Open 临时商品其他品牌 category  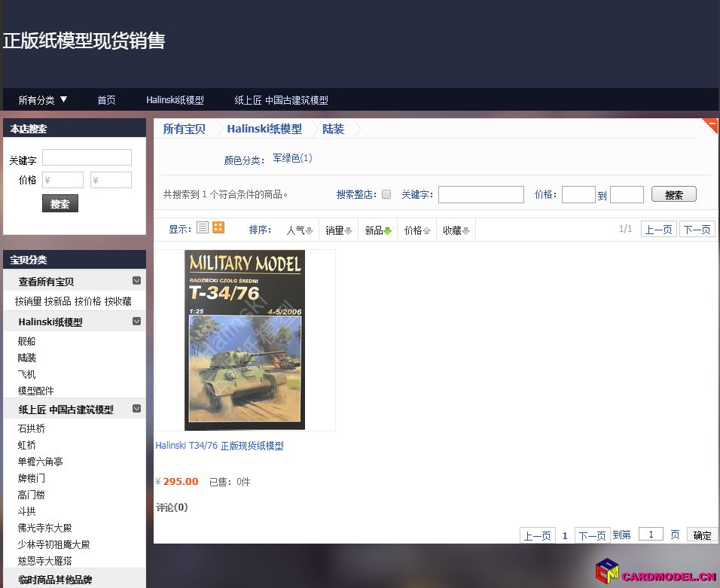55,580
